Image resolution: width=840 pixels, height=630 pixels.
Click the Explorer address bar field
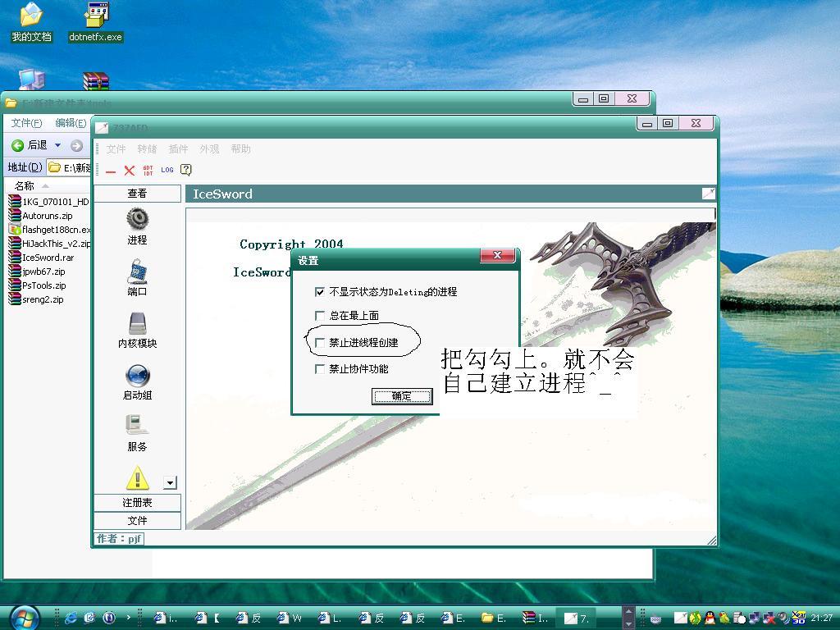69,167
